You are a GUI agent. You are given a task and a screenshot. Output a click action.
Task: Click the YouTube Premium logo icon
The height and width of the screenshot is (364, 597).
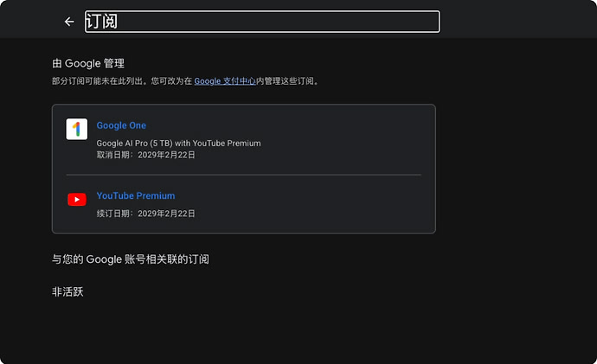coord(76,200)
